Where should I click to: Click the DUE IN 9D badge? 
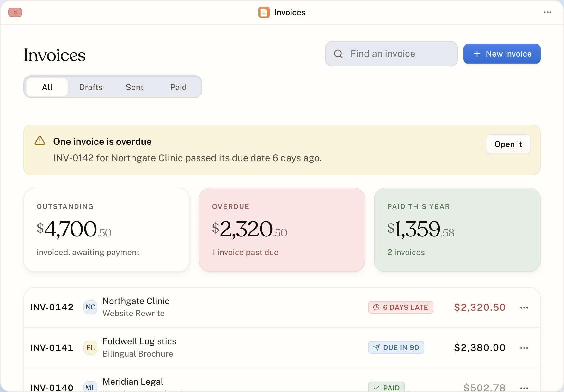[x=396, y=348]
